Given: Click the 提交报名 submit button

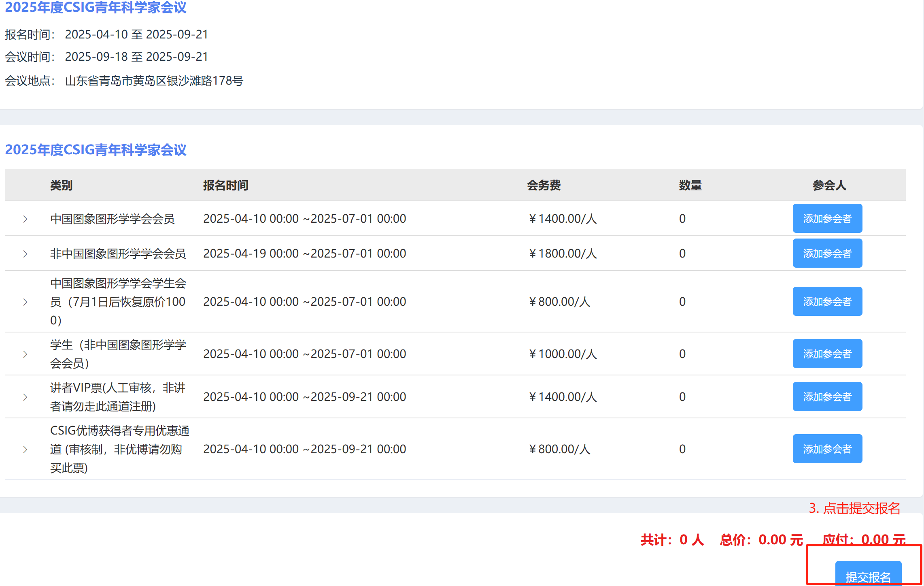Looking at the screenshot, I should coord(868,574).
